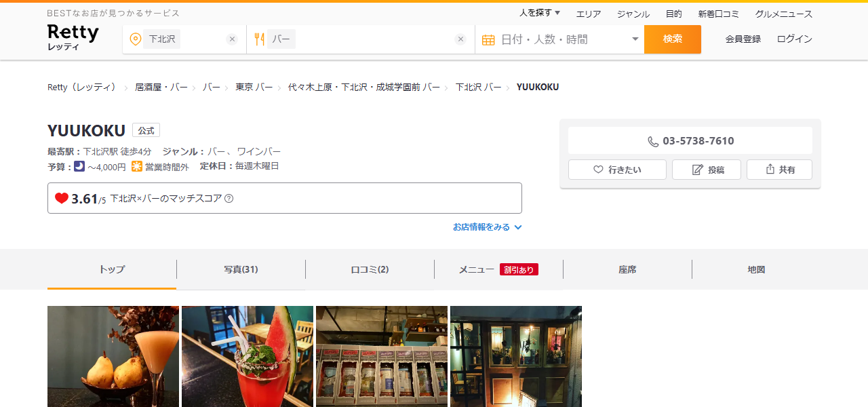
Task: Select the メニュー tab
Action: [x=498, y=269]
